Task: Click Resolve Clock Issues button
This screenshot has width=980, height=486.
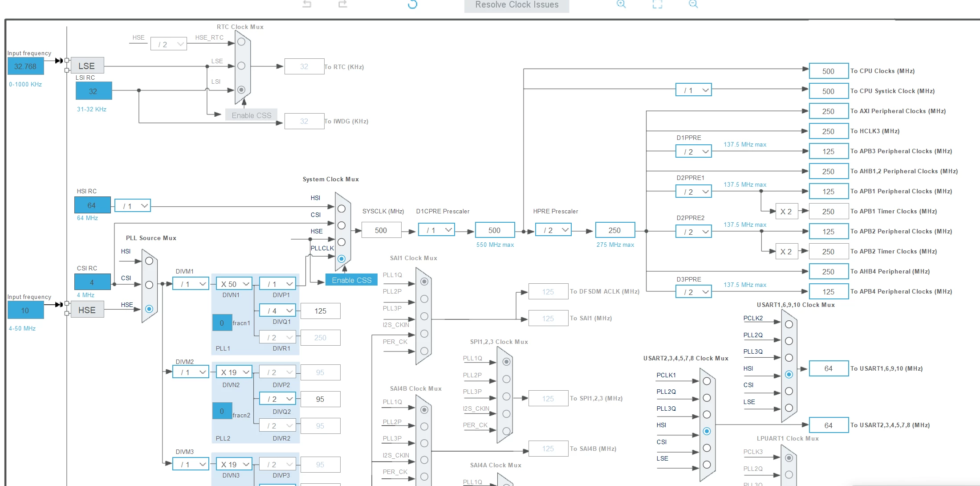Action: click(x=516, y=5)
